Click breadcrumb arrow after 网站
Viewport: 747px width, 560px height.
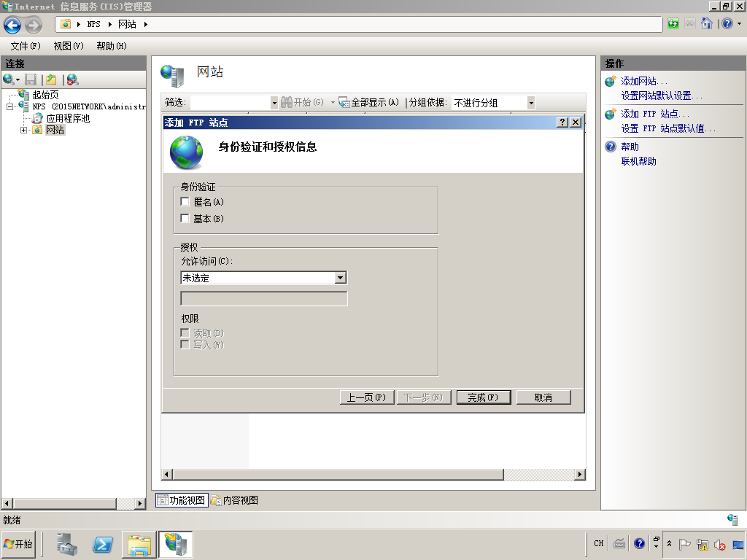[145, 24]
